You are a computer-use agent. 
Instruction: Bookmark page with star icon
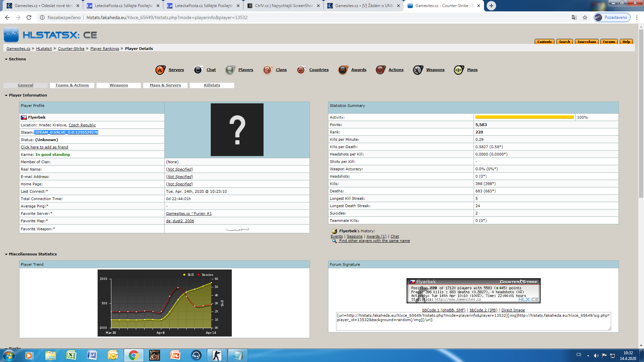click(585, 17)
